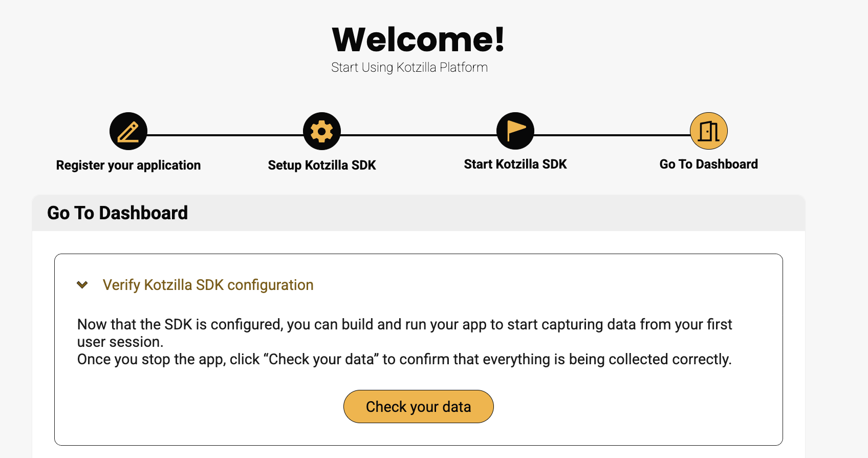Click progress line between Setup and Start steps

click(419, 135)
